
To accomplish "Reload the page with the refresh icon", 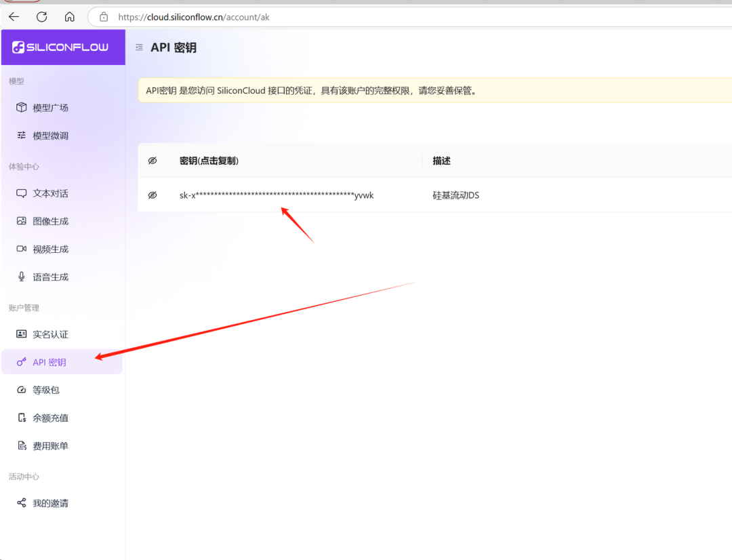I will [x=41, y=17].
